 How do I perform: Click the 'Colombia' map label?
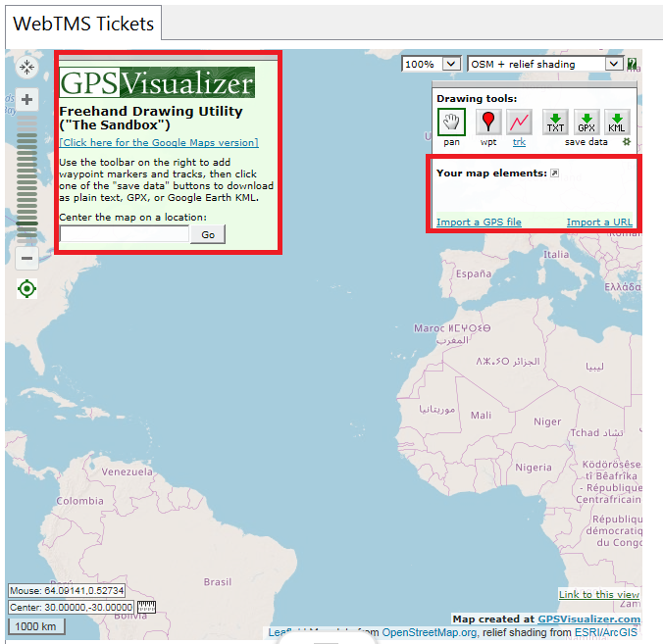[x=79, y=501]
